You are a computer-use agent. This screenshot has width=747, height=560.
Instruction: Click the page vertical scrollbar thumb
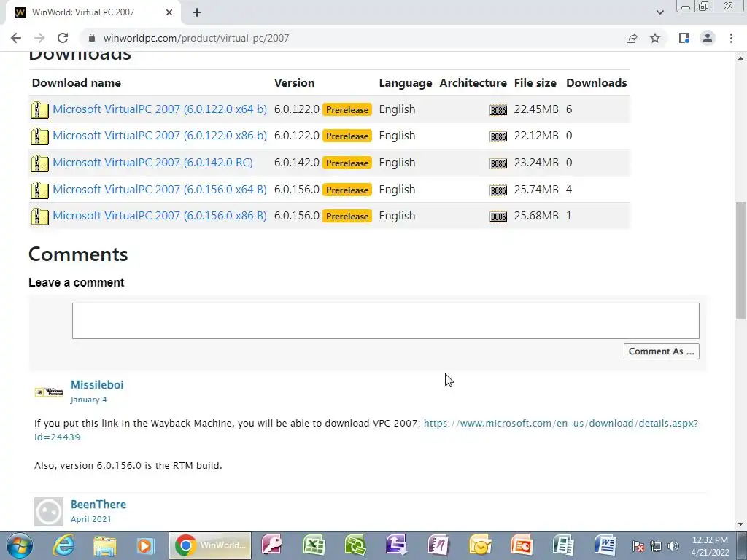tap(741, 260)
